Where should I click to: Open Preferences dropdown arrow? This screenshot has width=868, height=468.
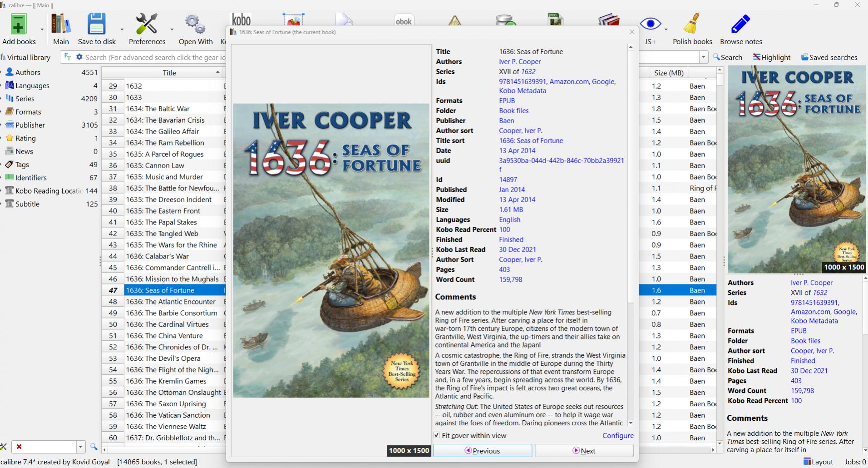[x=172, y=30]
